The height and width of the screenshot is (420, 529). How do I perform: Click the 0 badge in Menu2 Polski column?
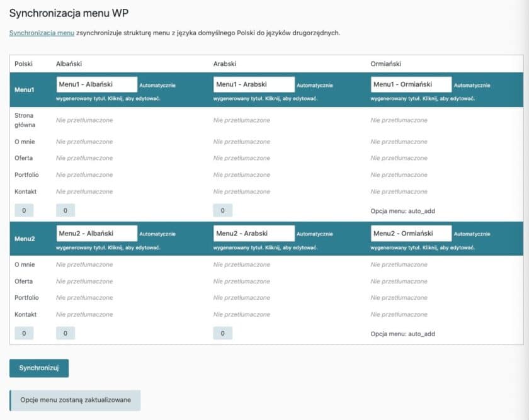coord(24,333)
